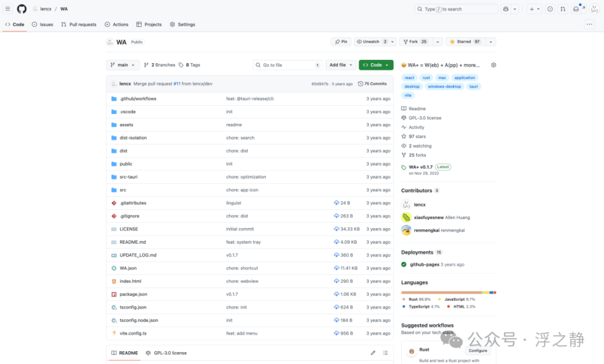View the 75 Commits history
Viewport: 604px width, 364px height.
[x=372, y=83]
